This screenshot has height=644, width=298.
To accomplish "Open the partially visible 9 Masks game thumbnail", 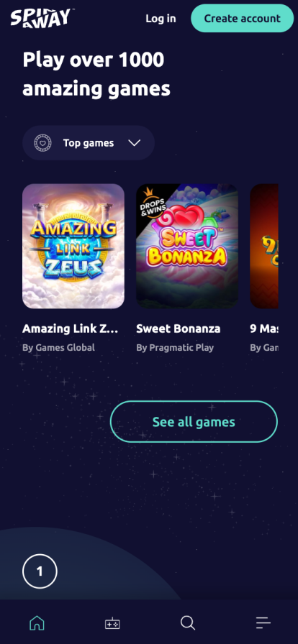I will [x=264, y=246].
